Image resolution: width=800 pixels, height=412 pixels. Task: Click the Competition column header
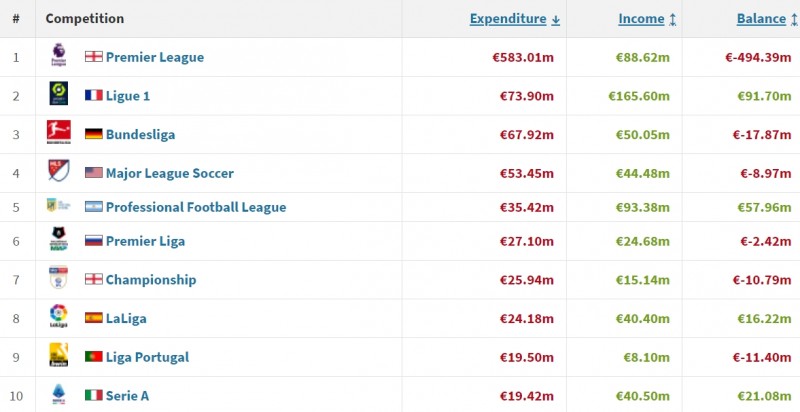(x=85, y=19)
